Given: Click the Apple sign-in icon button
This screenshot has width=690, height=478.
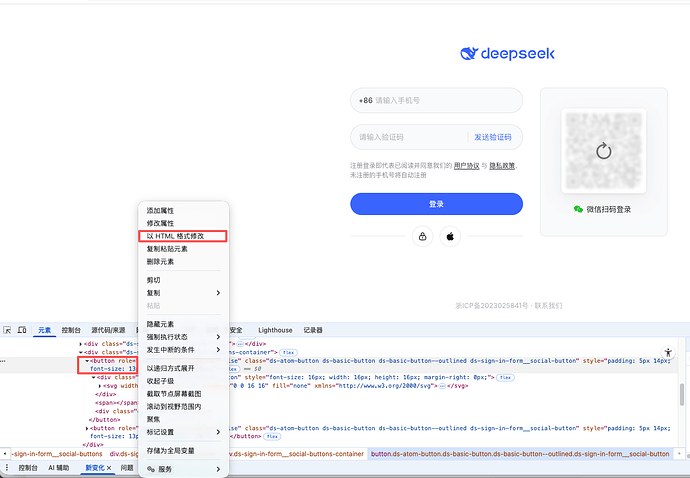Looking at the screenshot, I should (450, 236).
